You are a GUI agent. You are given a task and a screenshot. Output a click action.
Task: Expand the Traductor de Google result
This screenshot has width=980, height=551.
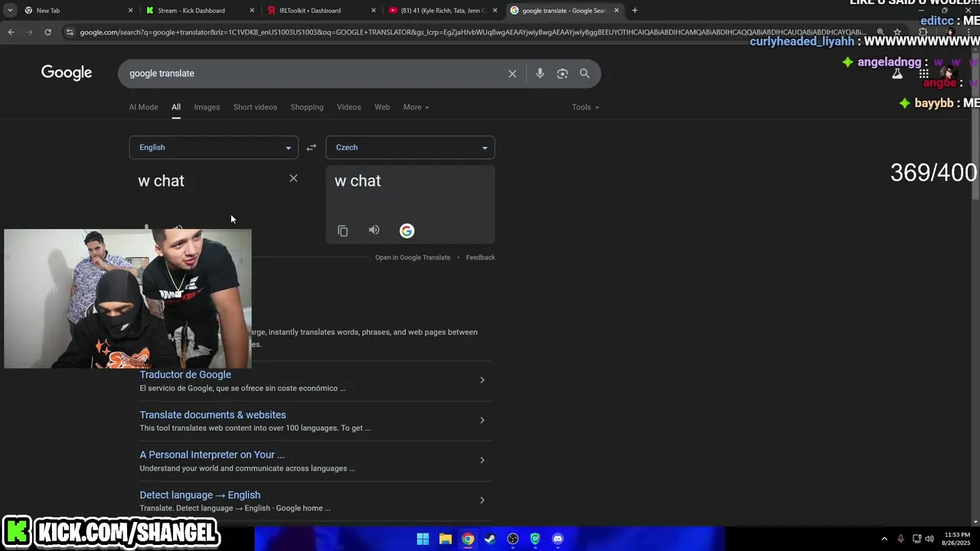482,380
